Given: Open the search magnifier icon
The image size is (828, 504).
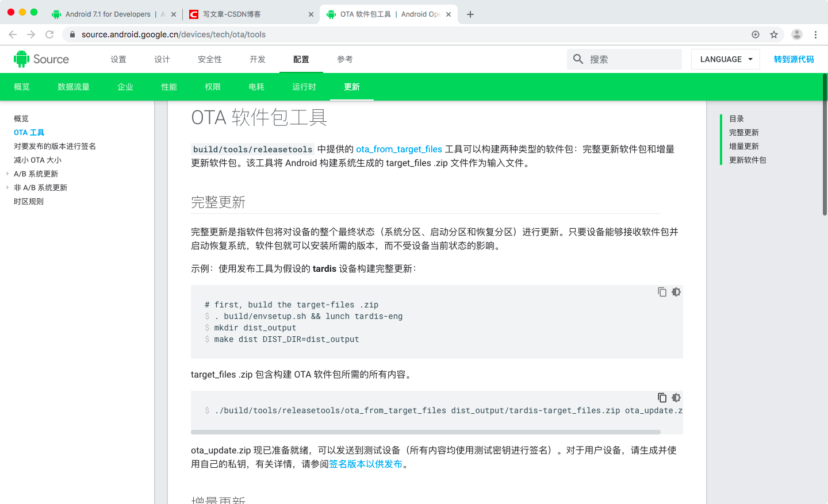Looking at the screenshot, I should coord(578,59).
